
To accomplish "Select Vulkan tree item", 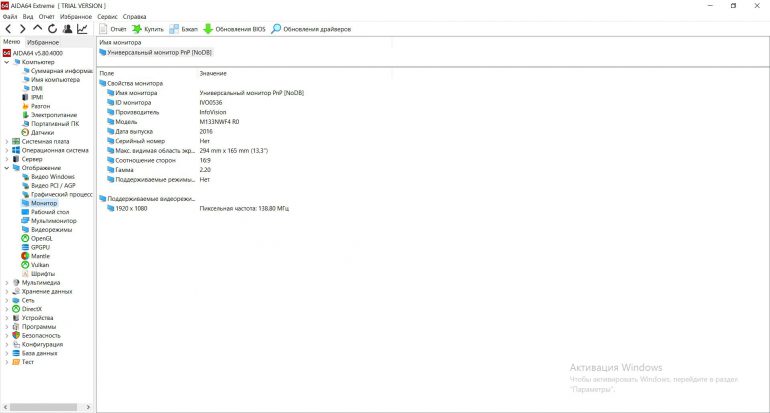I will pyautogui.click(x=36, y=265).
